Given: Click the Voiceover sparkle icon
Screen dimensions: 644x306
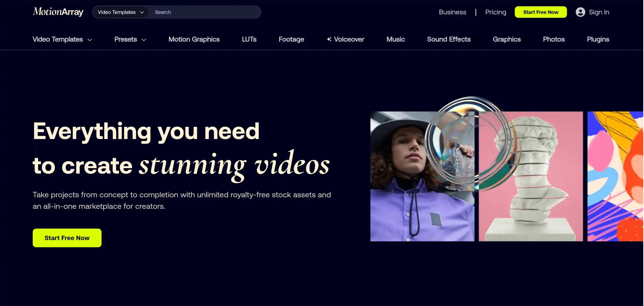Looking at the screenshot, I should pyautogui.click(x=329, y=39).
